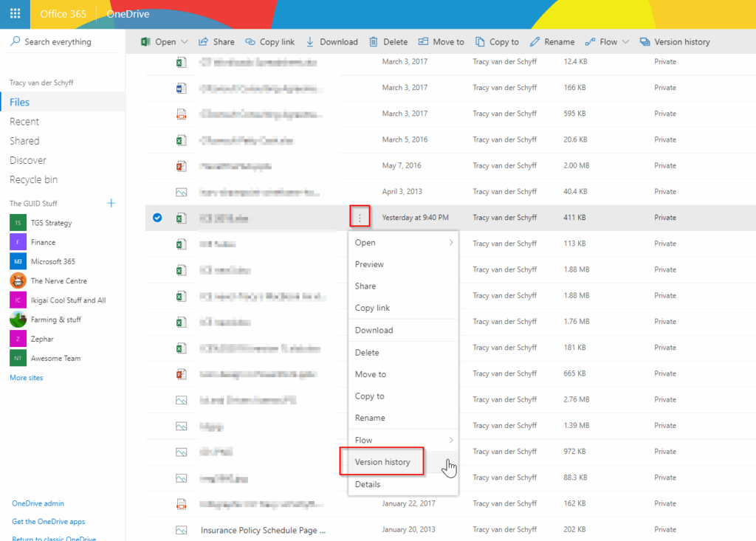This screenshot has height=541, width=756.
Task: Deselect the checked file via its blue checkmark
Action: (157, 218)
